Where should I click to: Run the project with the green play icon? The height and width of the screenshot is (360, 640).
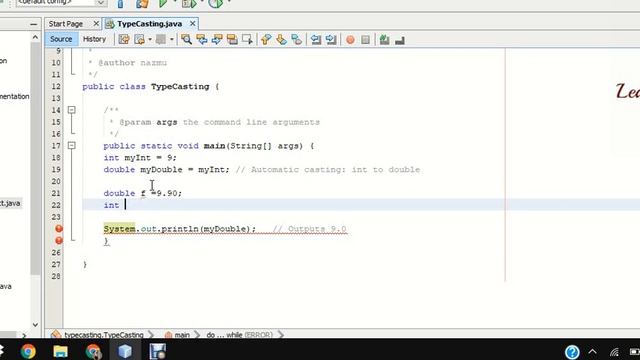coord(162,3)
